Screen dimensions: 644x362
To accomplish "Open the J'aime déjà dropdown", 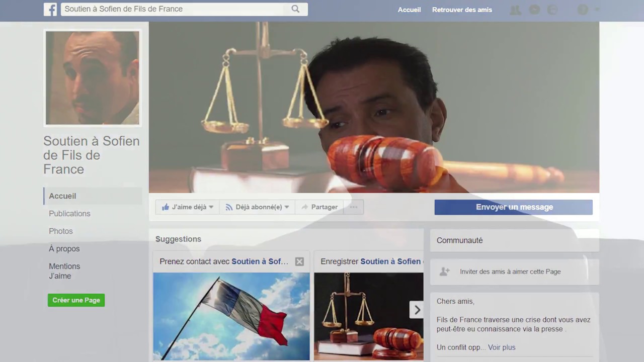I will (187, 207).
